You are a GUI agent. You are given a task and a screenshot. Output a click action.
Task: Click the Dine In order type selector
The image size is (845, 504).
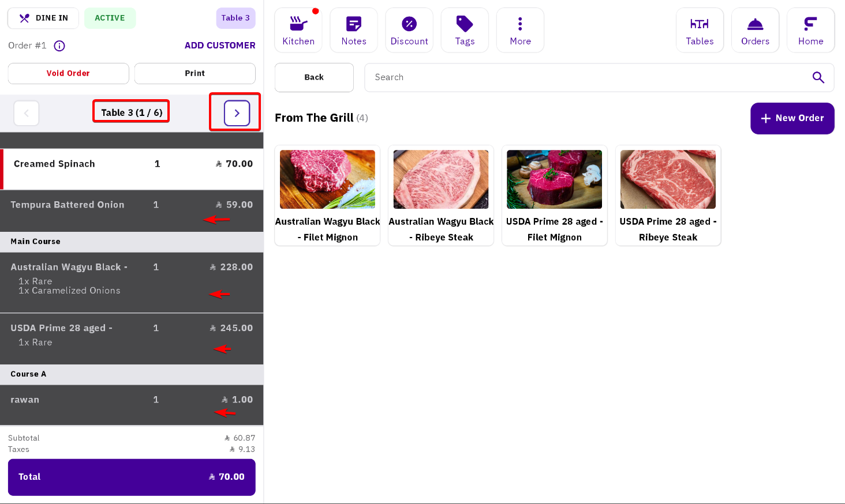point(43,18)
